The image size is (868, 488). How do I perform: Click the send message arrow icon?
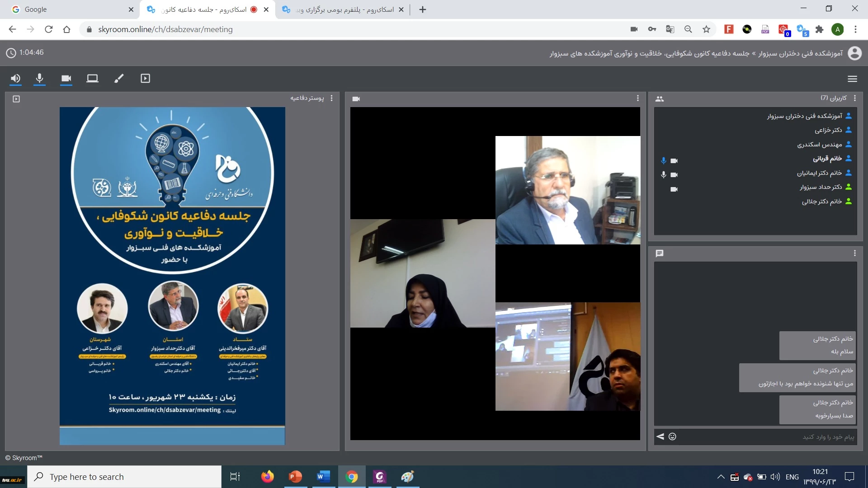coord(660,436)
